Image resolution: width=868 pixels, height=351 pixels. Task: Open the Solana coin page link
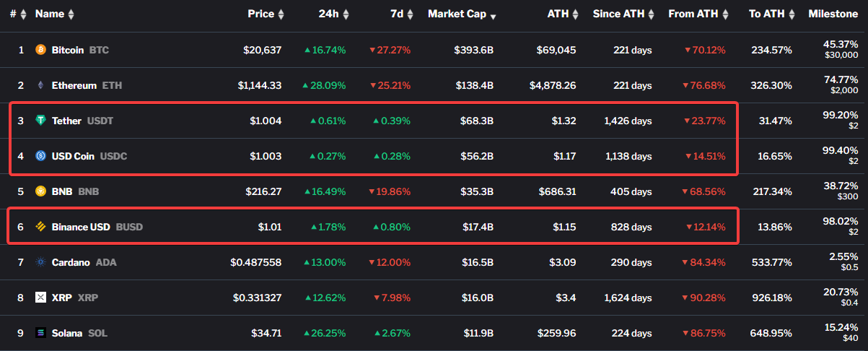tap(79, 333)
